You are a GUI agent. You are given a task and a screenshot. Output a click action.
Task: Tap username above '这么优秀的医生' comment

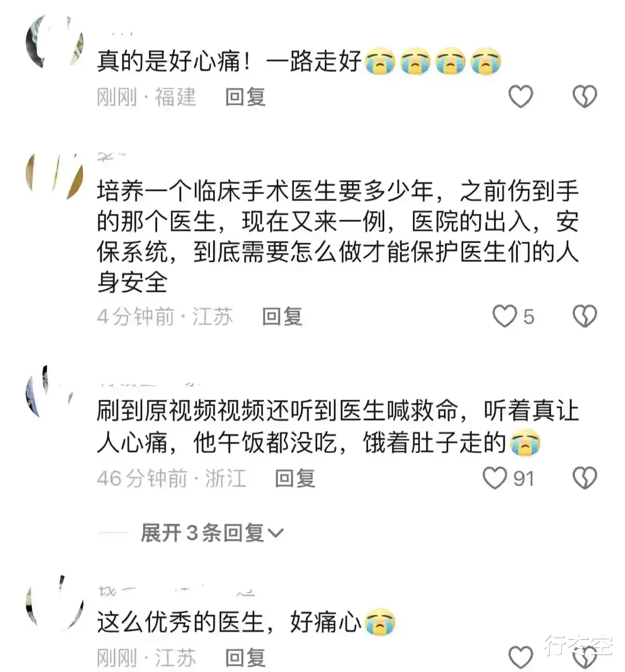tap(176, 591)
